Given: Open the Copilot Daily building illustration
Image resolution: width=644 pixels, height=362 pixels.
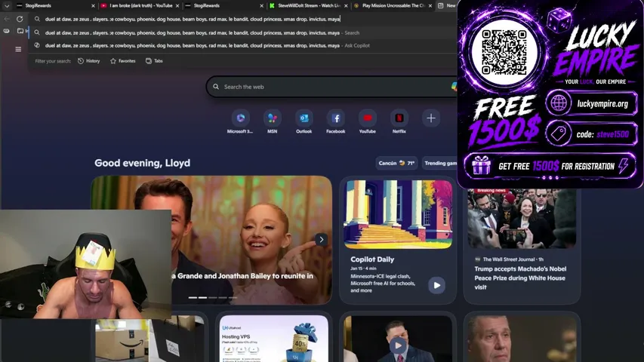Looking at the screenshot, I should tap(398, 214).
